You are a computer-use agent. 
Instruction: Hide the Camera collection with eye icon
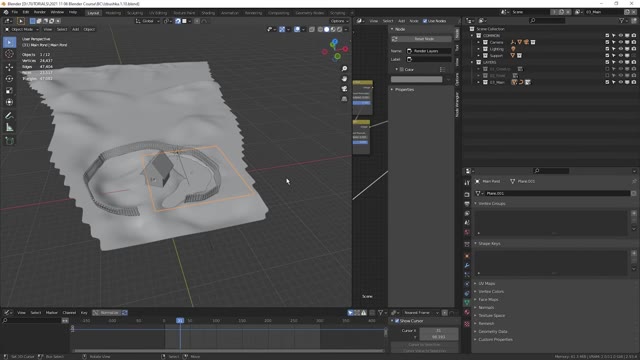pos(620,42)
